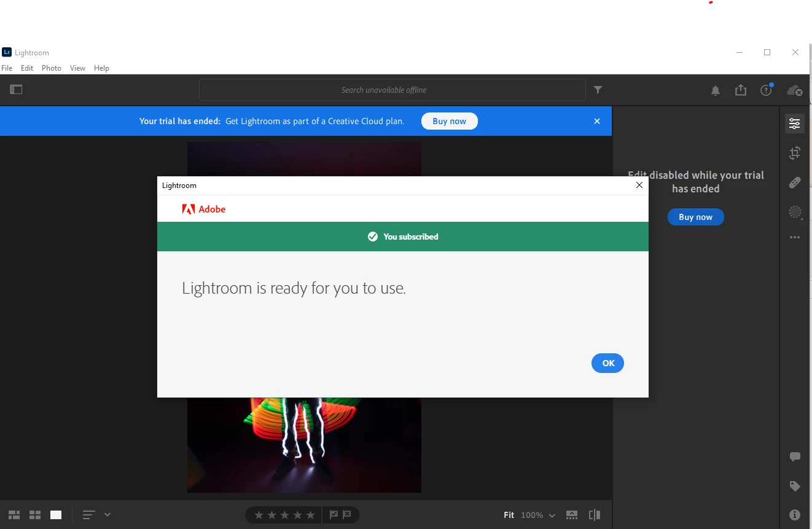Open the Photo menu
This screenshot has height=529, width=812.
pyautogui.click(x=52, y=68)
